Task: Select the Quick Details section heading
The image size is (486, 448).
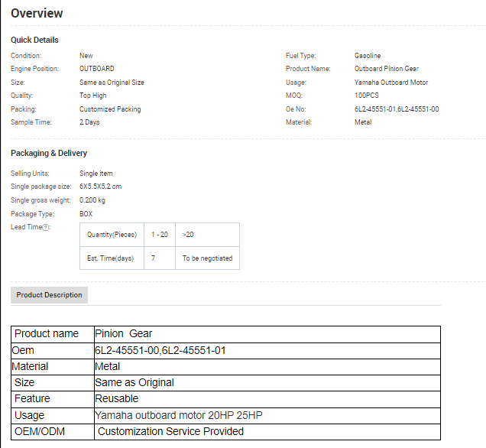Action: [34, 40]
